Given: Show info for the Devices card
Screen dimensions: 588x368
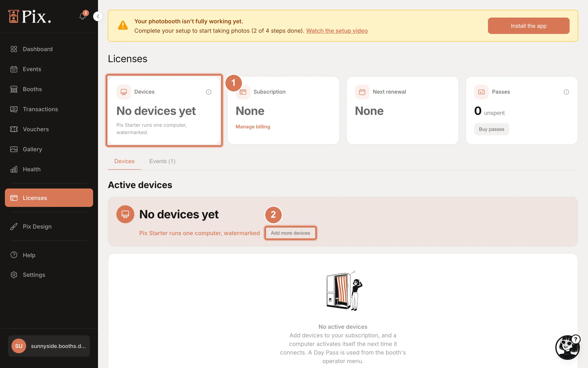Looking at the screenshot, I should click(x=208, y=92).
